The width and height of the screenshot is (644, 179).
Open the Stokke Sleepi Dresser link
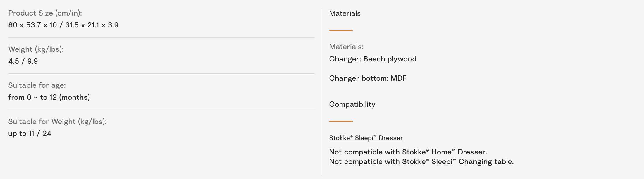click(366, 138)
